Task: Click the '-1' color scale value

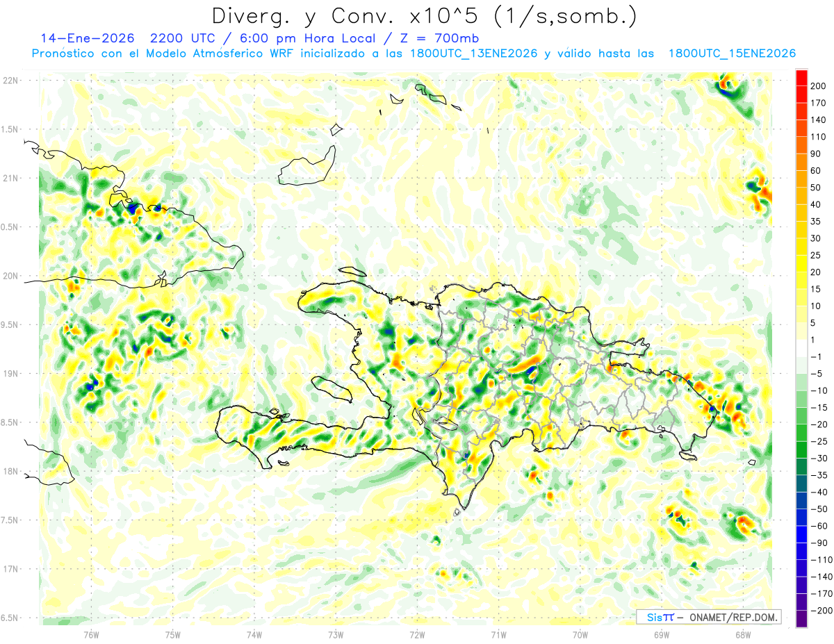Action: point(817,357)
